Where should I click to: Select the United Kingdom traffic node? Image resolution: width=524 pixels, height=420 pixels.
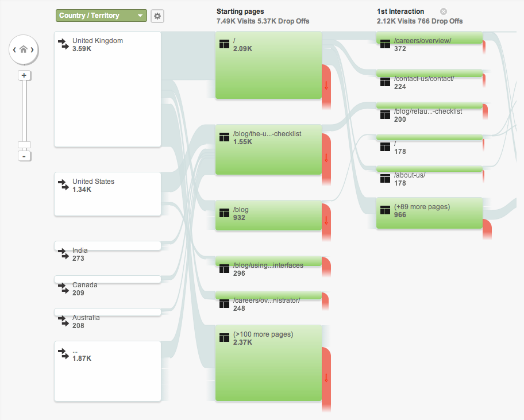pyautogui.click(x=107, y=89)
